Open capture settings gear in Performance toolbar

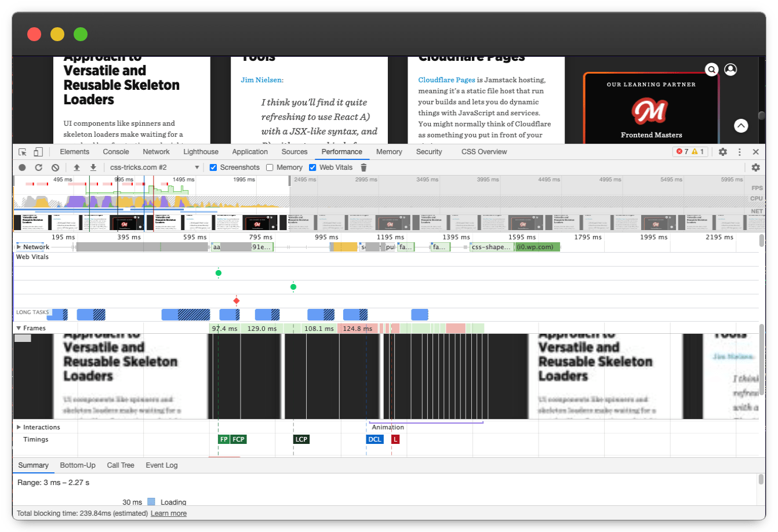(755, 167)
